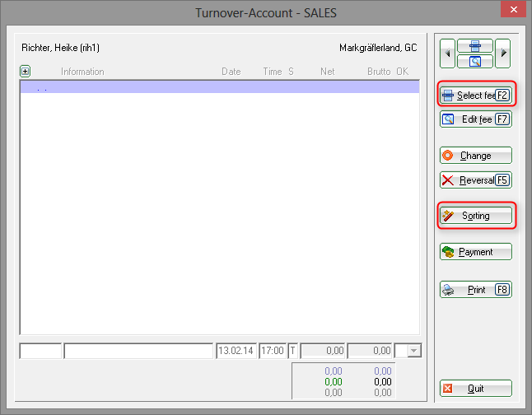Click the empty article code field
532x415 pixels.
click(x=40, y=351)
